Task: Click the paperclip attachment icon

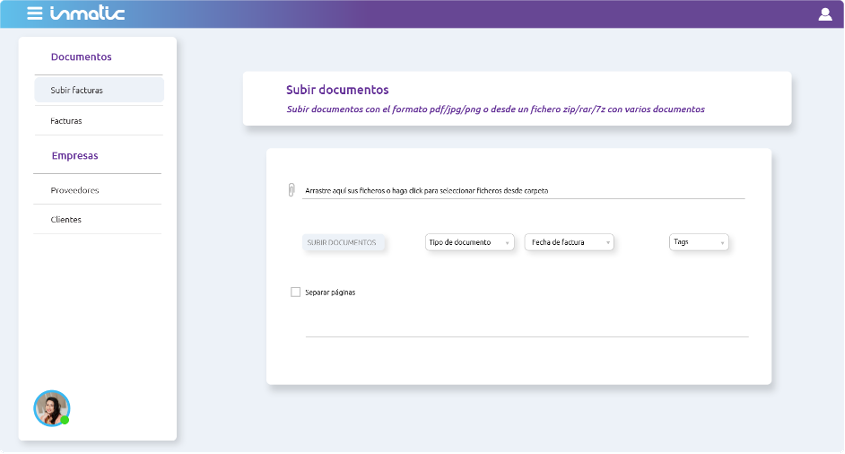Action: point(291,190)
